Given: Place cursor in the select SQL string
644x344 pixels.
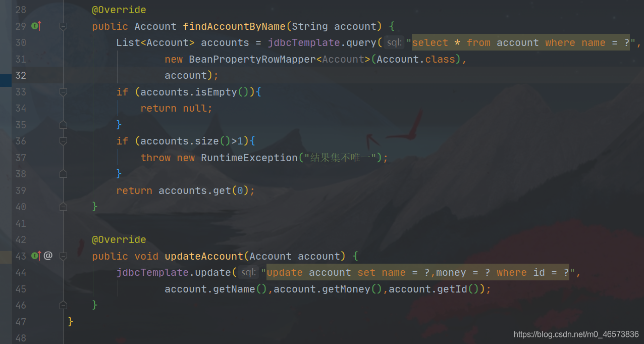Looking at the screenshot, I should coord(520,43).
